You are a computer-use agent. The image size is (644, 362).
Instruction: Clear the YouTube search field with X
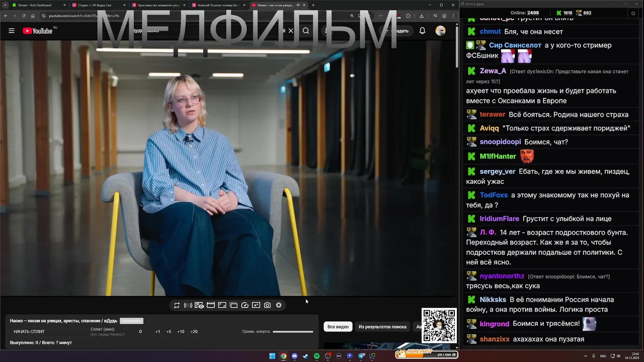[x=291, y=31]
